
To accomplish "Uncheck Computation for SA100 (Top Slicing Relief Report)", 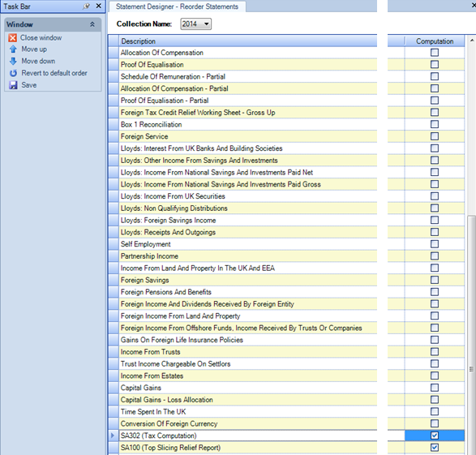I will (435, 448).
